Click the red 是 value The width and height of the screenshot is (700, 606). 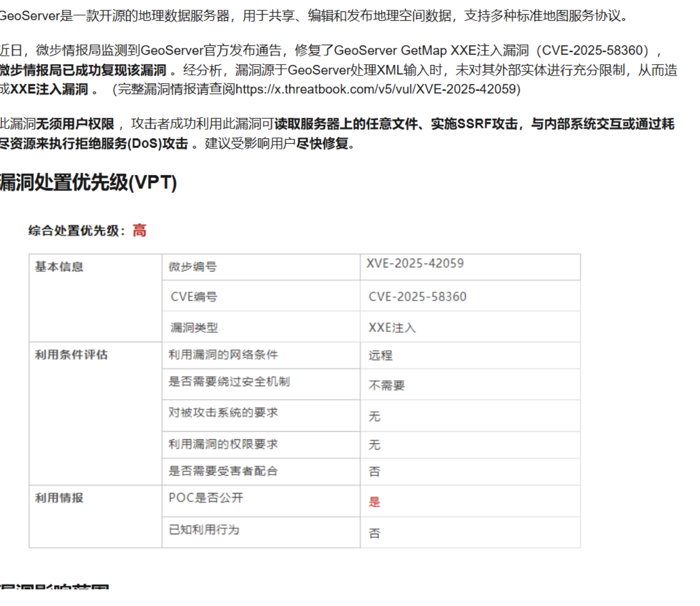(x=374, y=502)
